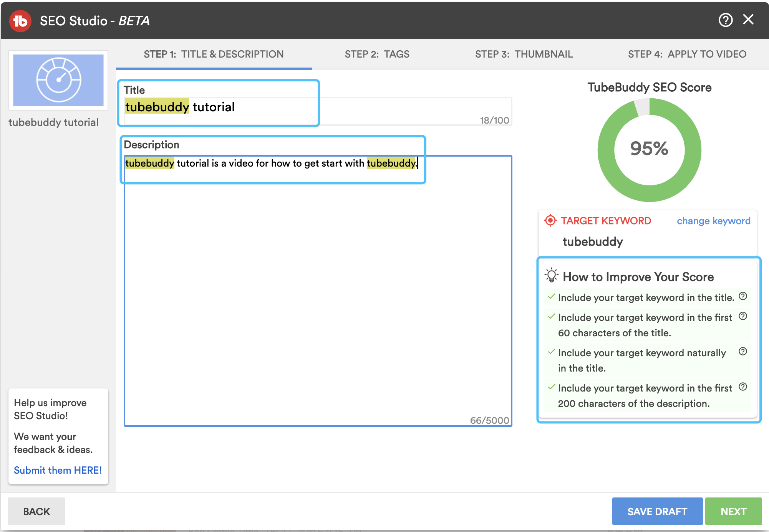Click checkmark for 'keyword naturally in the title'

click(552, 352)
